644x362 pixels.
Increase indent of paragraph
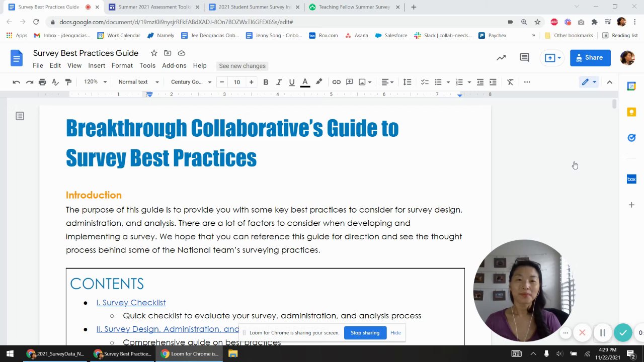tap(493, 82)
